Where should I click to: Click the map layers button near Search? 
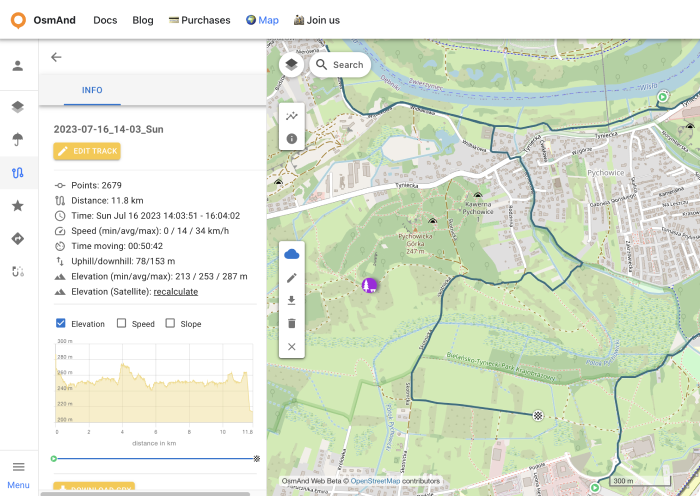click(291, 65)
